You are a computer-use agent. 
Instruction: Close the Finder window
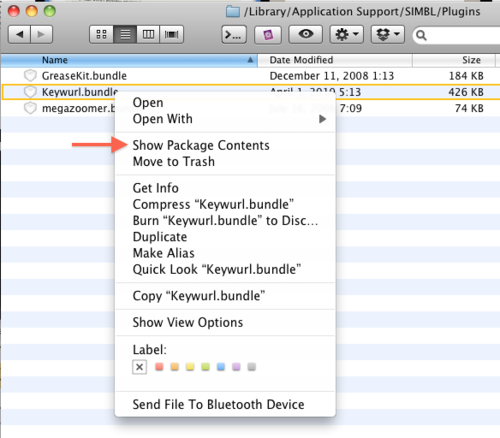coord(14,11)
